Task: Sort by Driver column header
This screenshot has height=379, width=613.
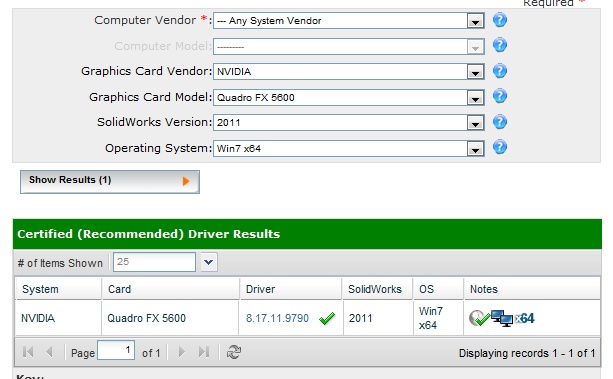Action: tap(291, 289)
